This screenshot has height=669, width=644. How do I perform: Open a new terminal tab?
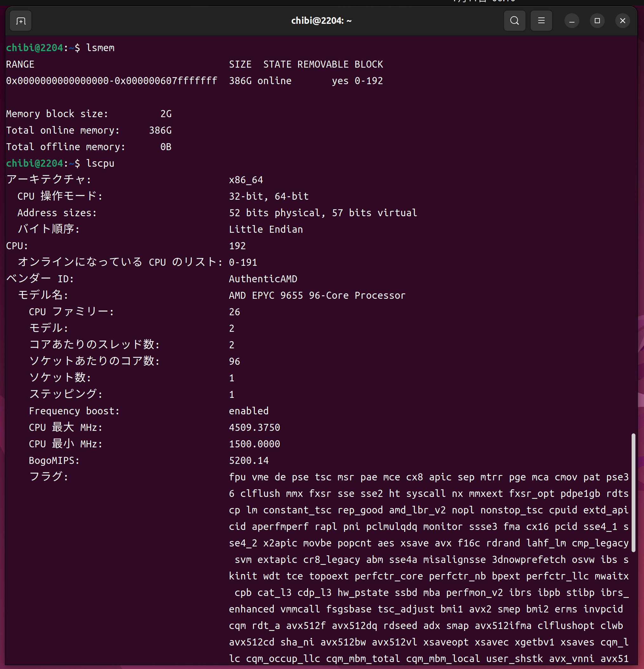click(21, 21)
